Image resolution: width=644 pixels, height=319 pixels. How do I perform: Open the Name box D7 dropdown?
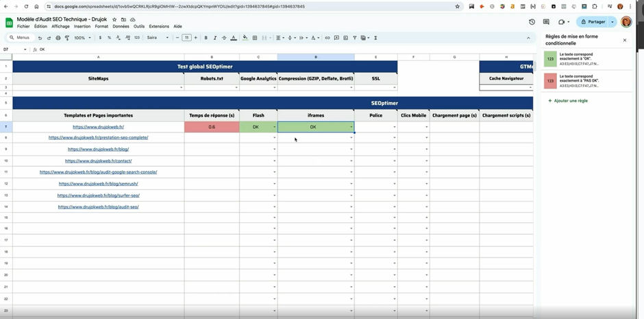point(25,49)
